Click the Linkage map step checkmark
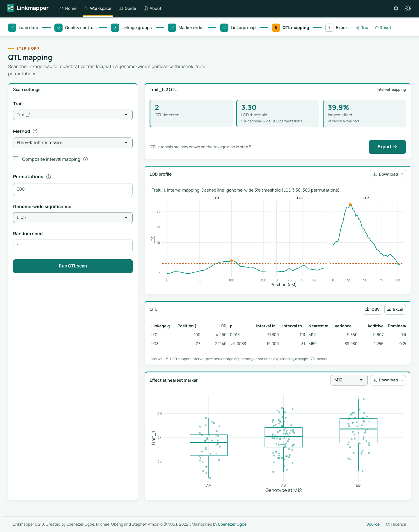419x532 pixels. click(x=224, y=28)
